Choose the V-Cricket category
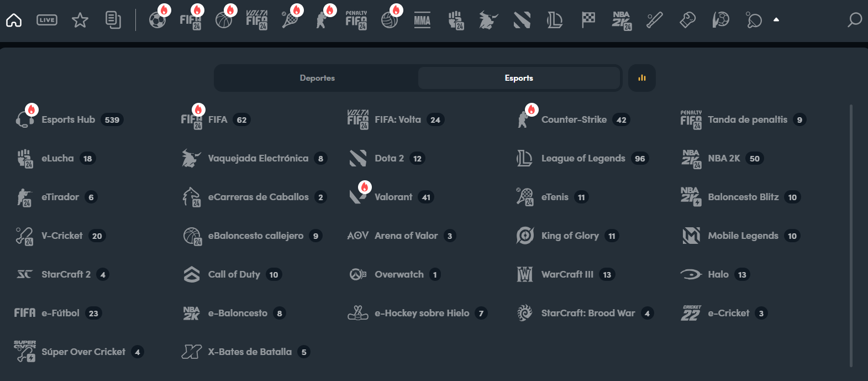This screenshot has height=381, width=868. [x=60, y=236]
